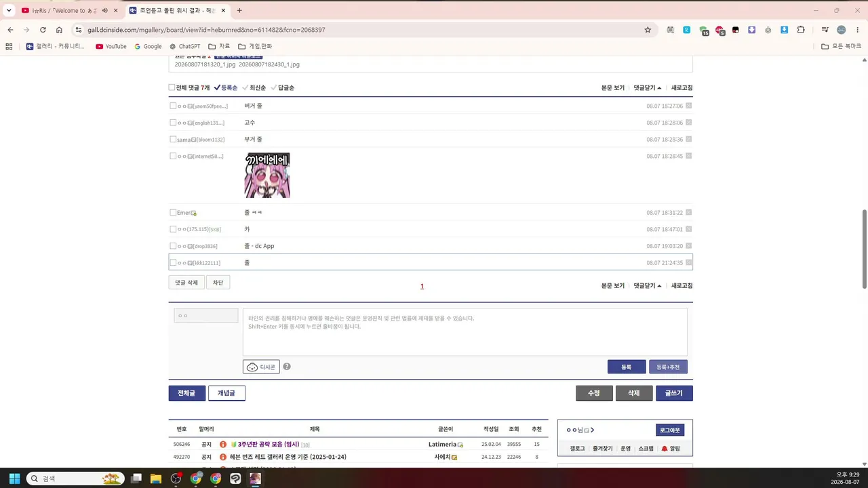Image resolution: width=868 pixels, height=488 pixels.
Task: Open the bookmarks apps grid icon
Action: coord(9,46)
